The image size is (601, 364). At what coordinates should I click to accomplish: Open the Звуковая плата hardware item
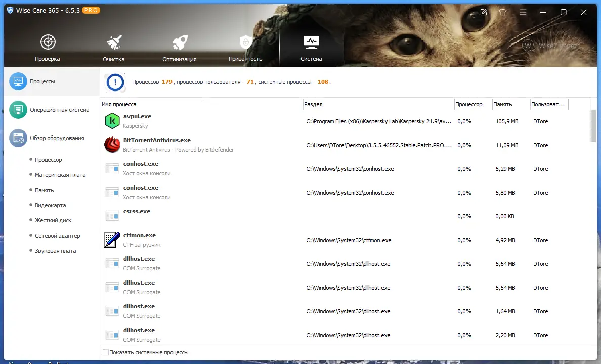(x=56, y=251)
